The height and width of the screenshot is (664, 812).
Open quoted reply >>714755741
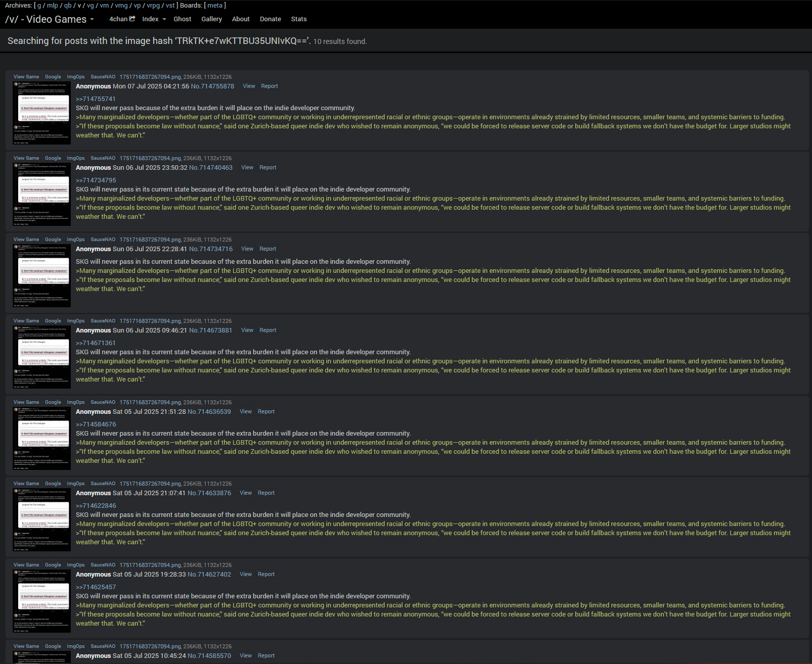click(96, 99)
